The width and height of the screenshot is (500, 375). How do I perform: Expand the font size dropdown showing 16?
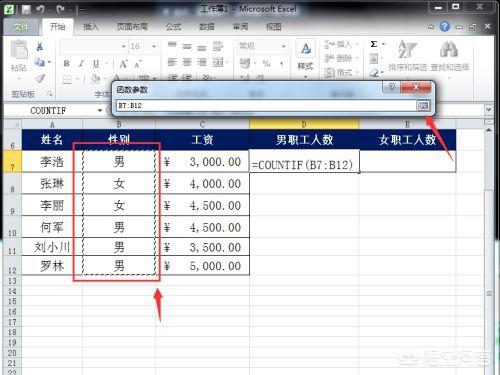[x=154, y=46]
